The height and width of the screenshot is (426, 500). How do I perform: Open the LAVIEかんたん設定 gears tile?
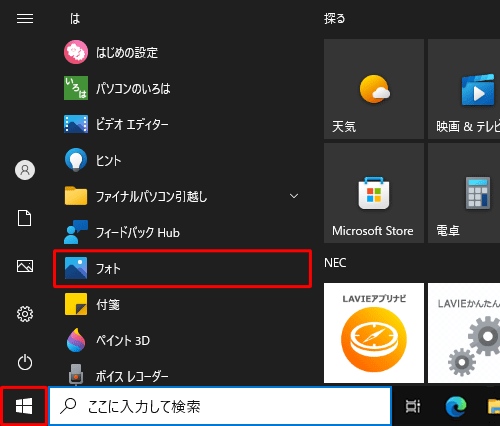(464, 333)
